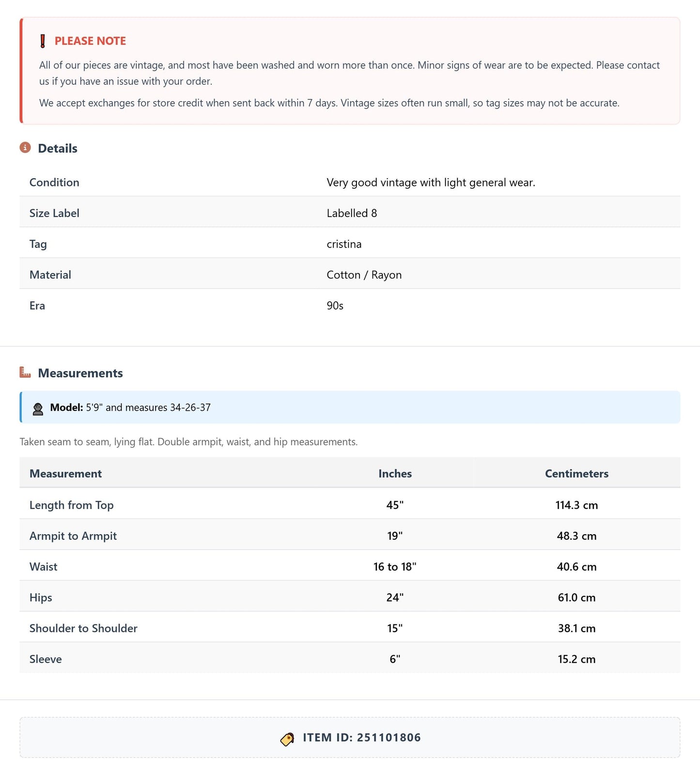
Task: Click the Labelled 8 size value
Action: click(x=352, y=213)
